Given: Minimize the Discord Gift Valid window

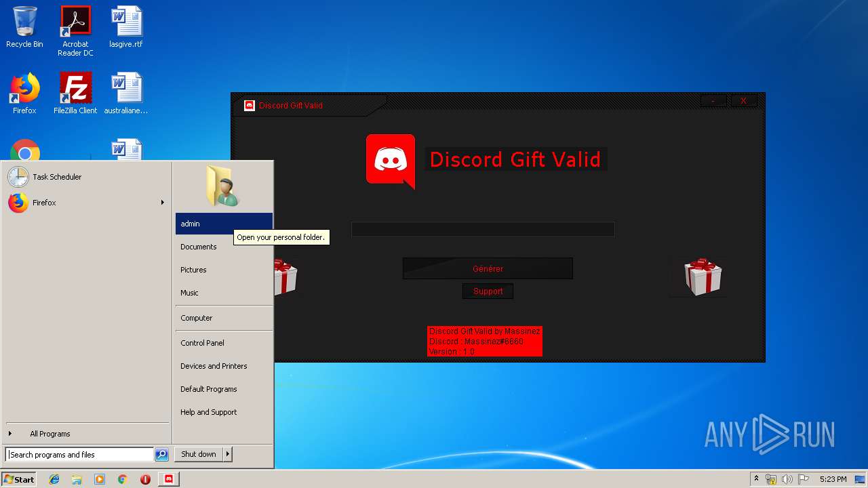Looking at the screenshot, I should click(713, 101).
